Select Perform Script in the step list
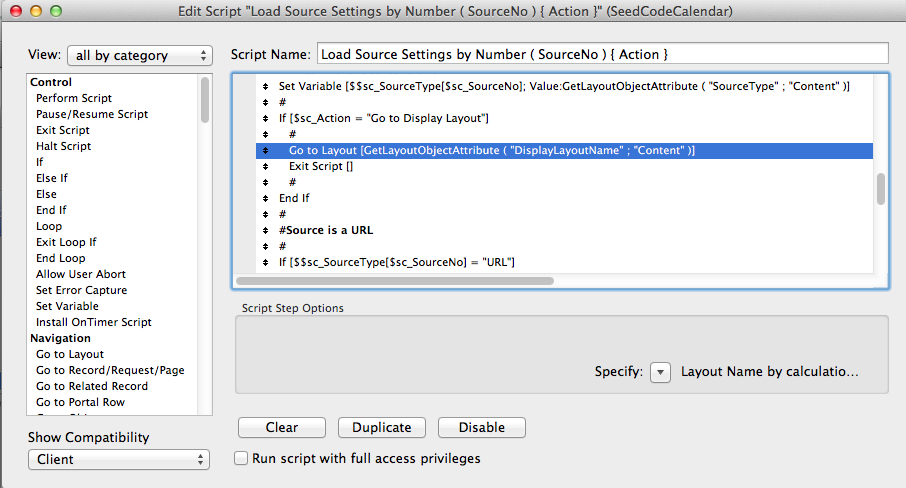Image resolution: width=906 pixels, height=488 pixels. pos(74,98)
